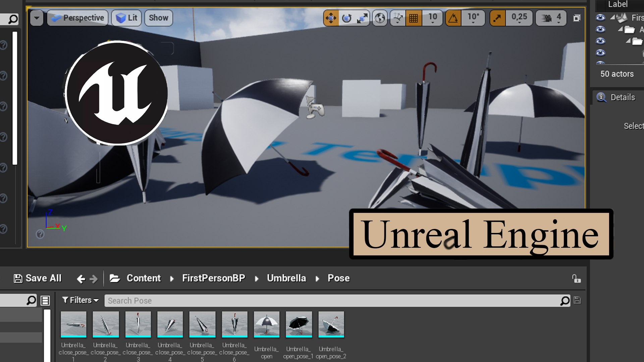This screenshot has width=644, height=362.
Task: Click folder search magnifier in sources panel
Action: click(31, 300)
